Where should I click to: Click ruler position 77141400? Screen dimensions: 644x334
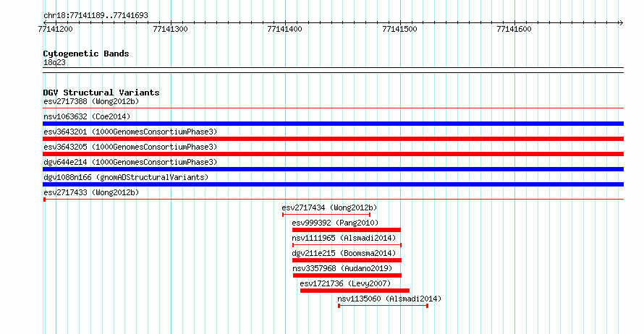tap(284, 29)
